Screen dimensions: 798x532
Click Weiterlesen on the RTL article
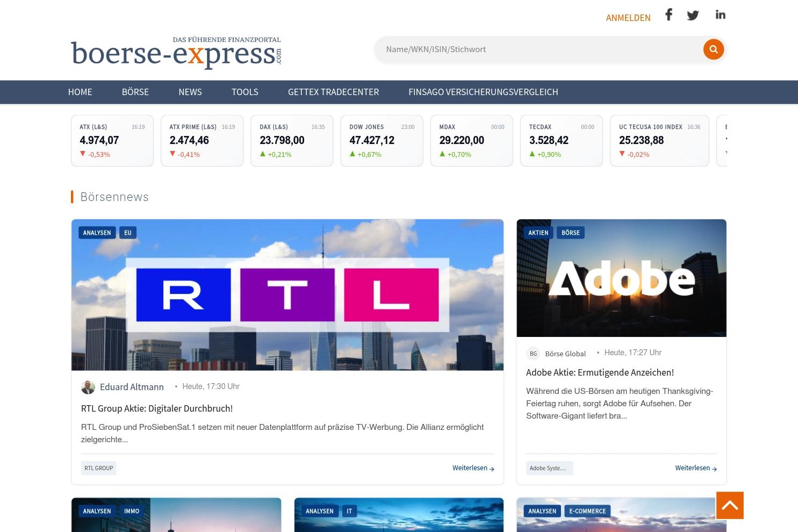click(473, 468)
